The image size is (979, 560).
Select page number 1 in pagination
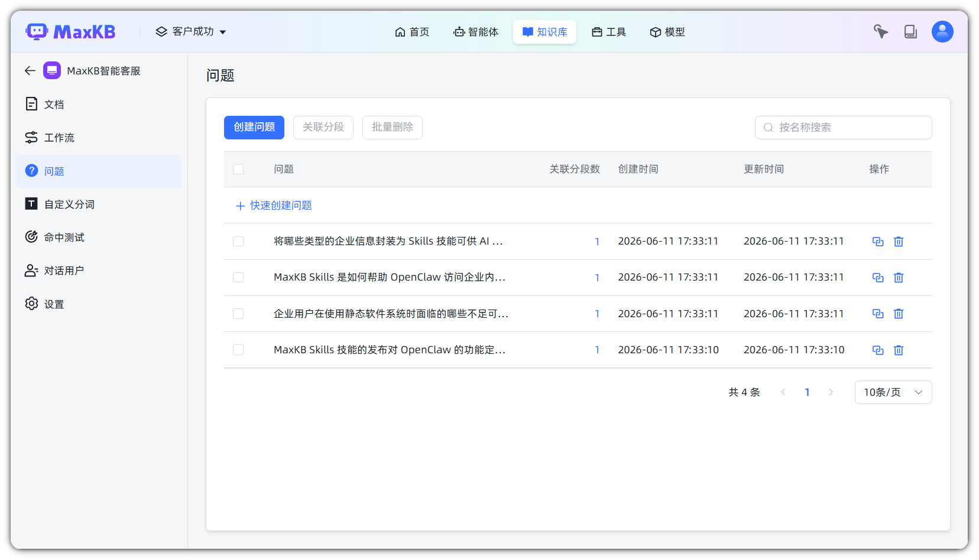807,392
